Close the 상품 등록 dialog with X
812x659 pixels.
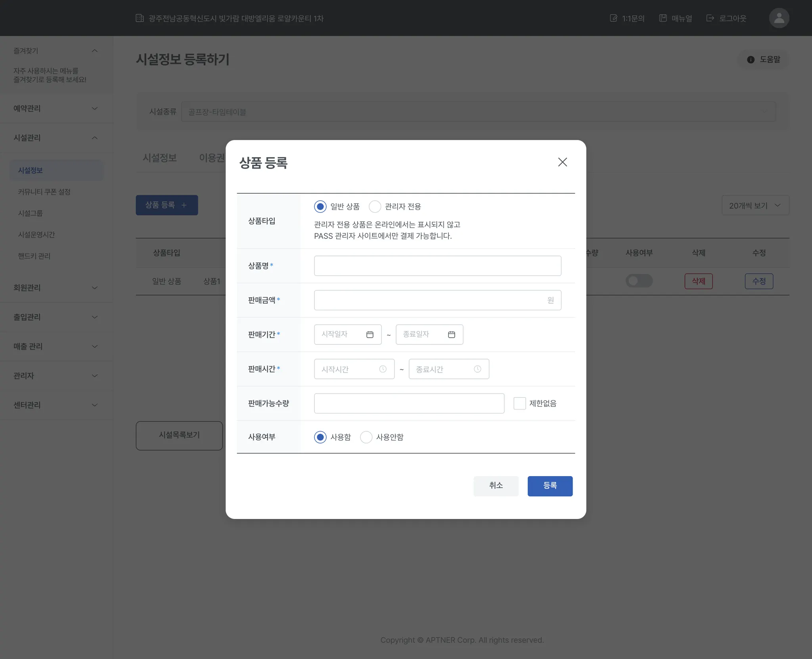[x=562, y=162]
